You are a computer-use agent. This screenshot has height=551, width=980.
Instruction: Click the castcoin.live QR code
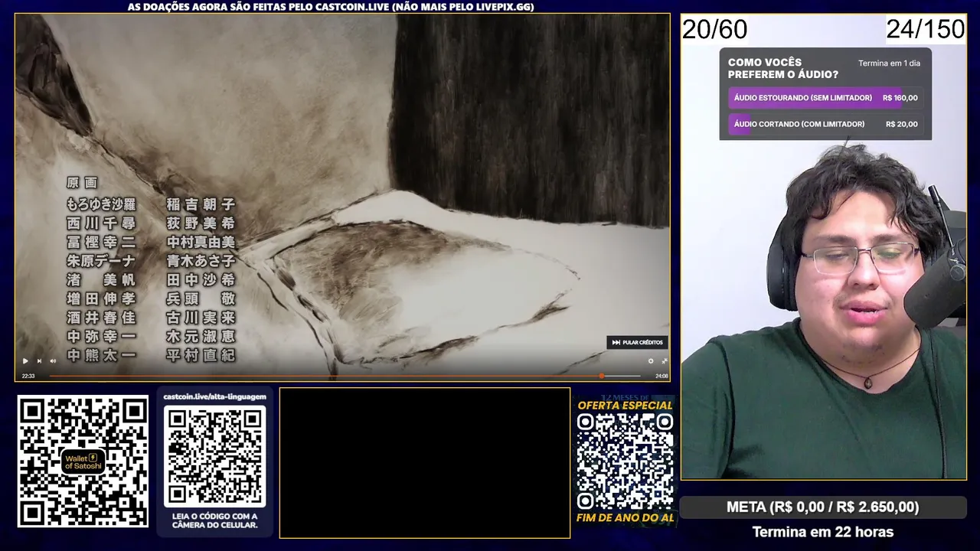point(215,456)
